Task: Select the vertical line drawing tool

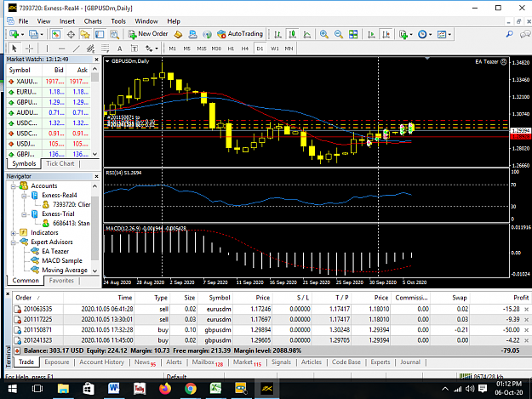Action: coord(47,48)
